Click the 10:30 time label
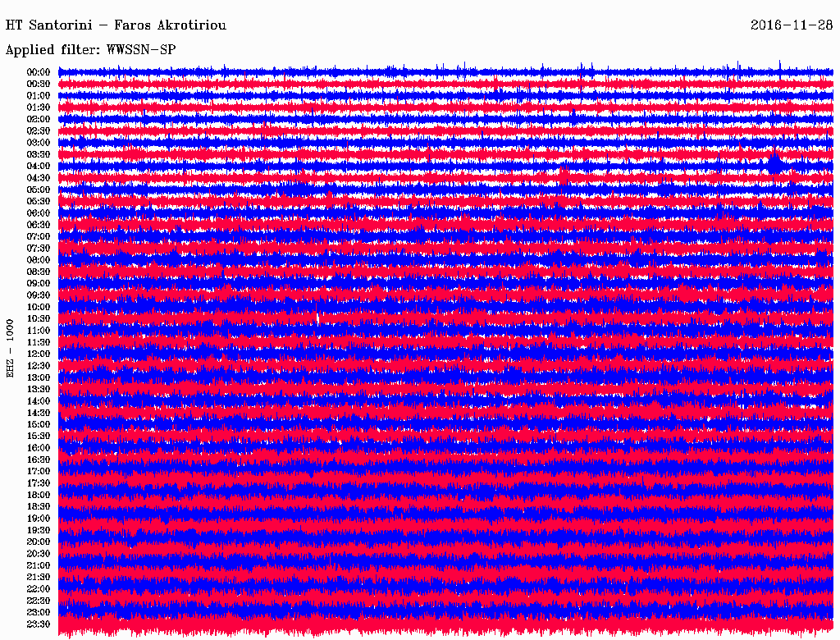This screenshot has height=640, width=840. tap(38, 319)
